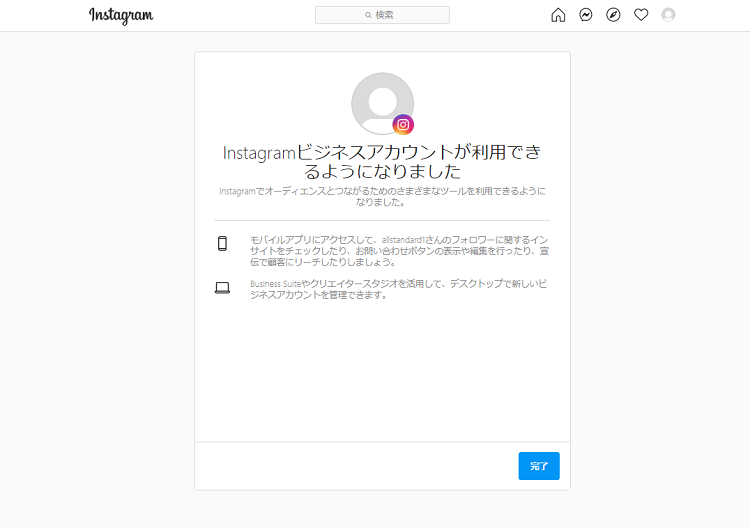Click subtitle Instagramでオーディエンスとつながる text
This screenshot has height=528, width=750.
tap(382, 197)
